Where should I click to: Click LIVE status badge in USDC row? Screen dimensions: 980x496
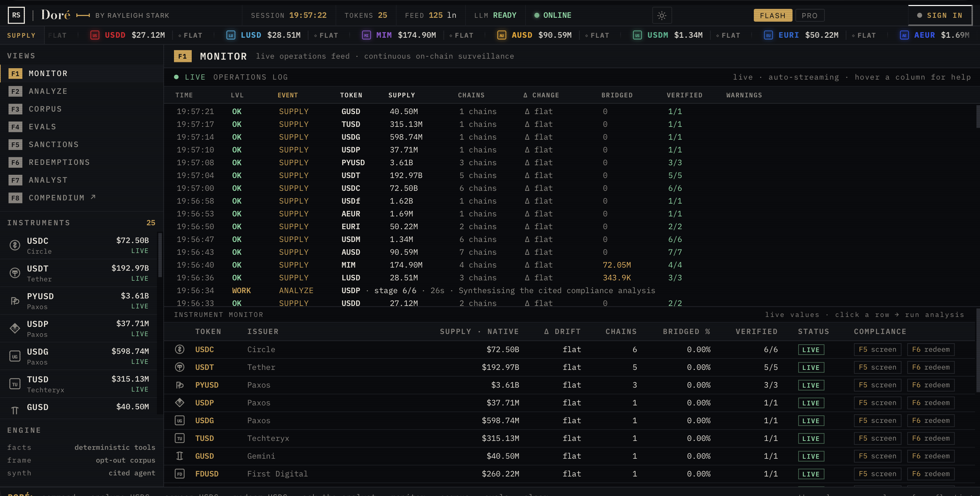(x=811, y=350)
